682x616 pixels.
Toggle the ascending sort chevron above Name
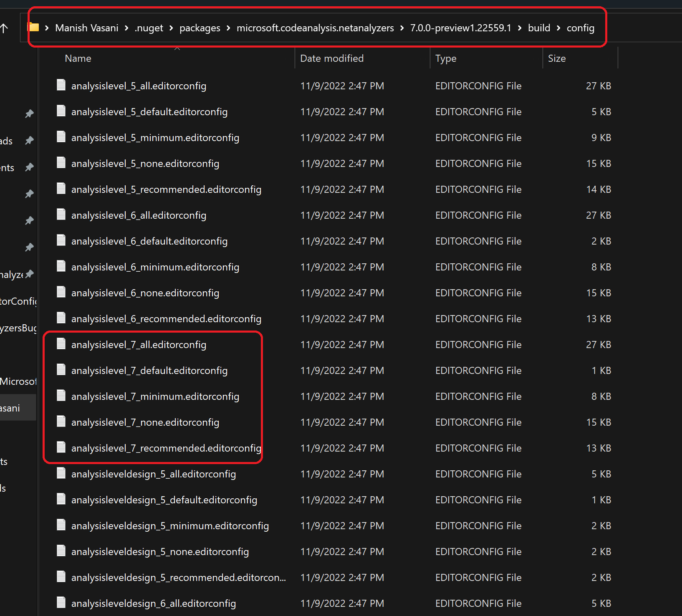pyautogui.click(x=177, y=48)
